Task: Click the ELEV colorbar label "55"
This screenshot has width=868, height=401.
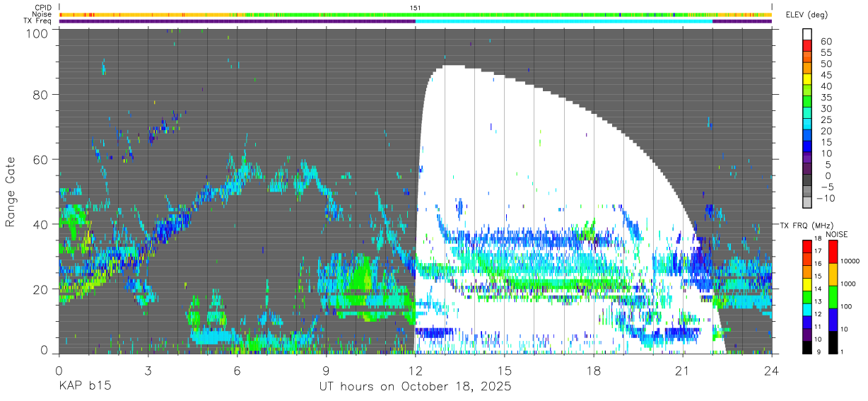Action: (826, 53)
